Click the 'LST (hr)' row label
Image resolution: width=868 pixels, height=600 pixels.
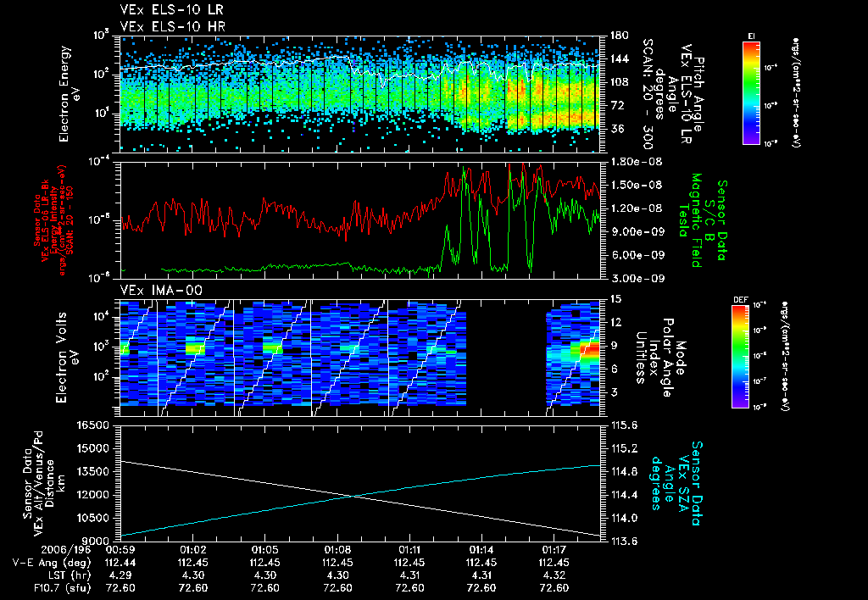(68, 575)
